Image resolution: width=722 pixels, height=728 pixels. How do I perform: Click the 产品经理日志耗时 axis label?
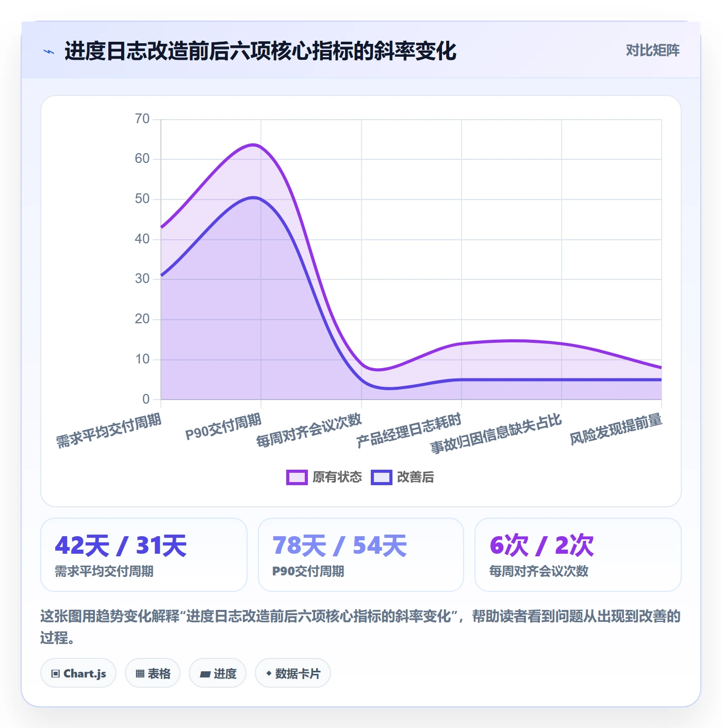click(x=409, y=431)
